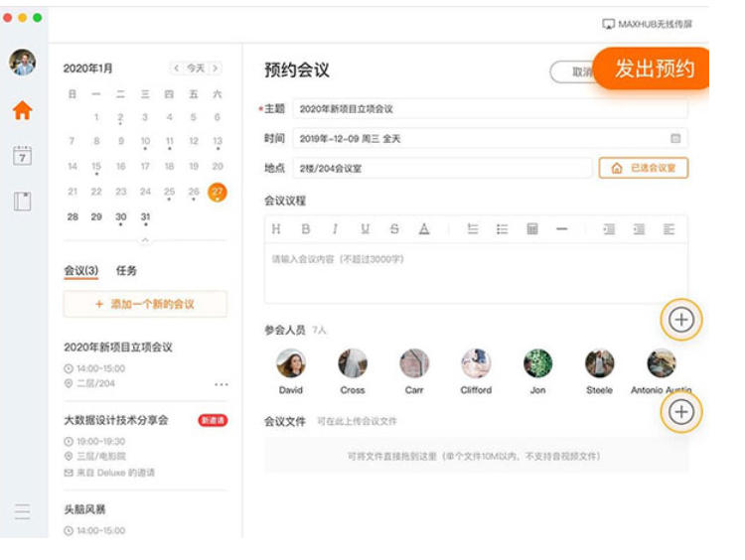The height and width of the screenshot is (560, 745).
Task: Switch to the 任务 tab
Action: 126,271
